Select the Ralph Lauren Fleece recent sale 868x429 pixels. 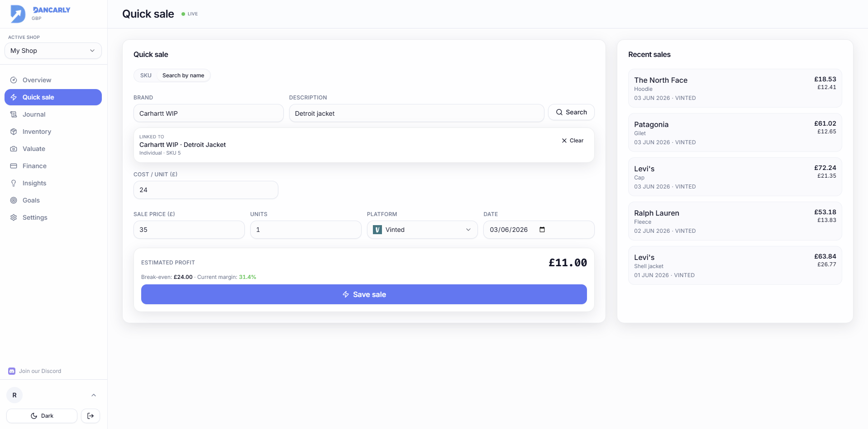pyautogui.click(x=735, y=221)
